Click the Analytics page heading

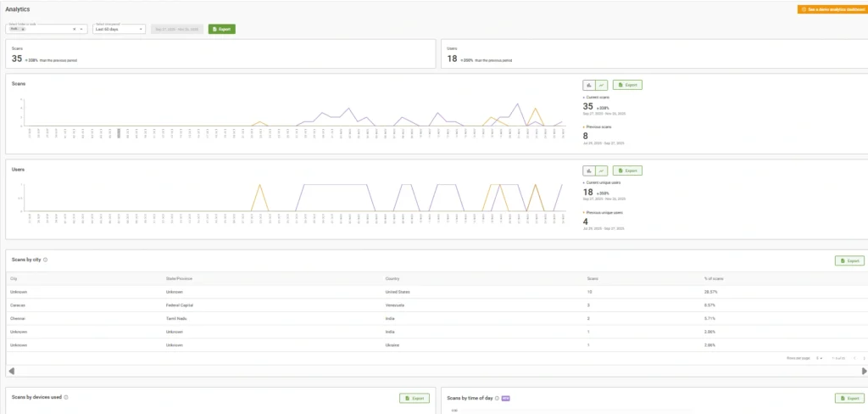[x=18, y=9]
